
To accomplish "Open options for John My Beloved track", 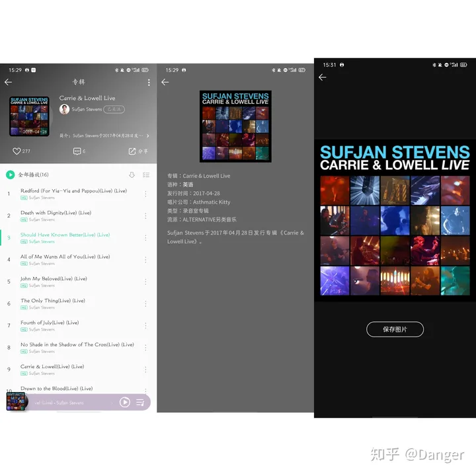I will (145, 282).
